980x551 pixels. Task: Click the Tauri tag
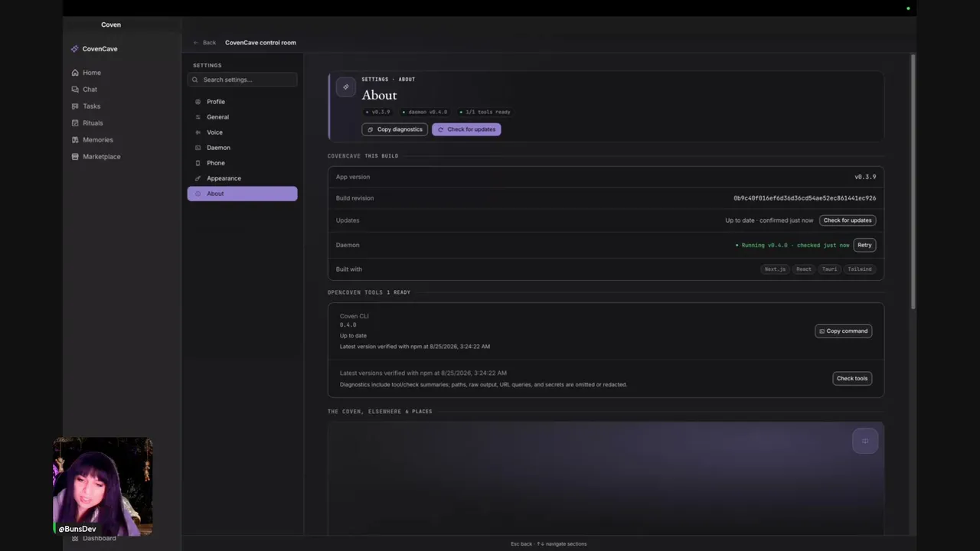click(x=829, y=269)
